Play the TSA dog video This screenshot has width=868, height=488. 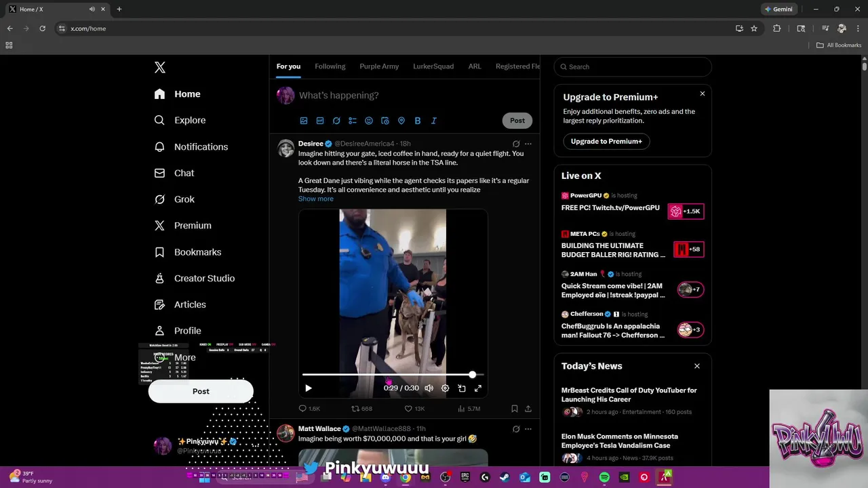[x=309, y=388]
